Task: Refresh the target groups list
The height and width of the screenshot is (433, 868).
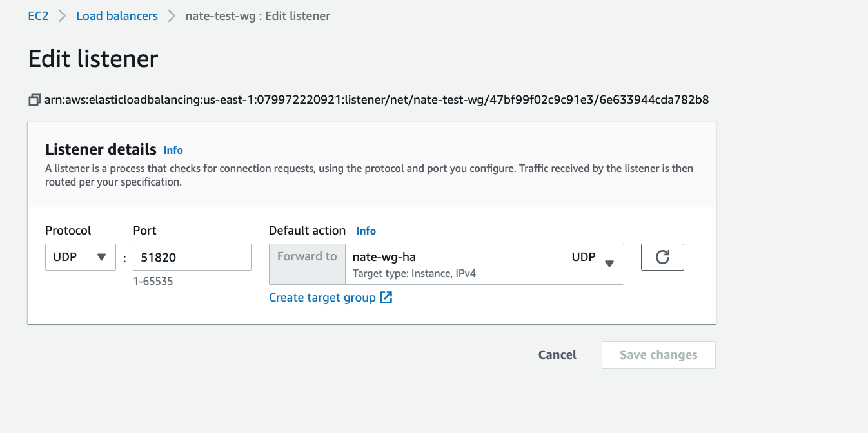Action: [662, 257]
